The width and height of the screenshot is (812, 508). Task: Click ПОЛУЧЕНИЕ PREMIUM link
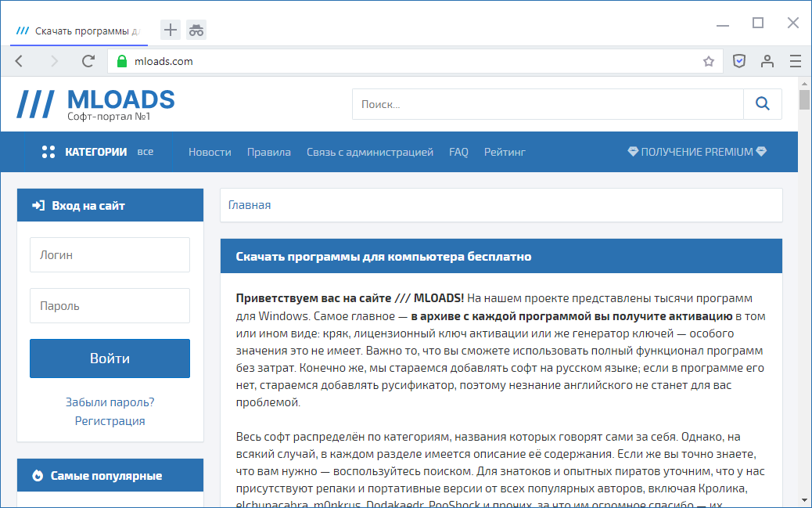[697, 152]
